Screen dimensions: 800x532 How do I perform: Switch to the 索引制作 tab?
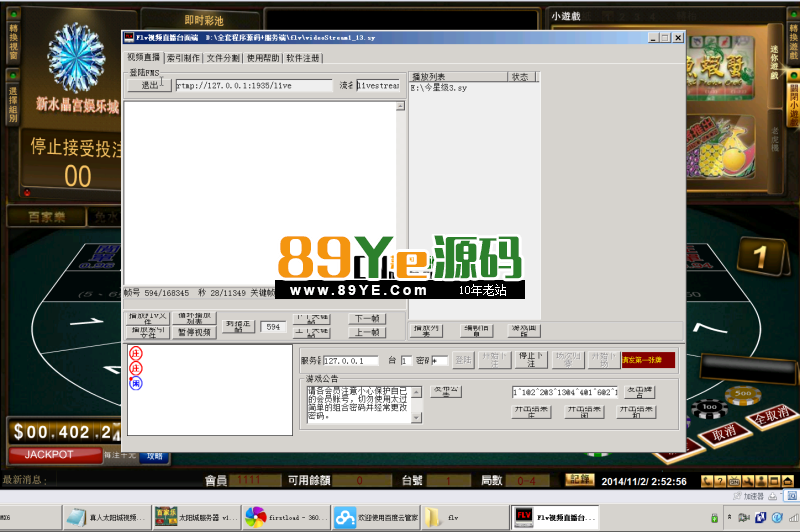tap(183, 59)
